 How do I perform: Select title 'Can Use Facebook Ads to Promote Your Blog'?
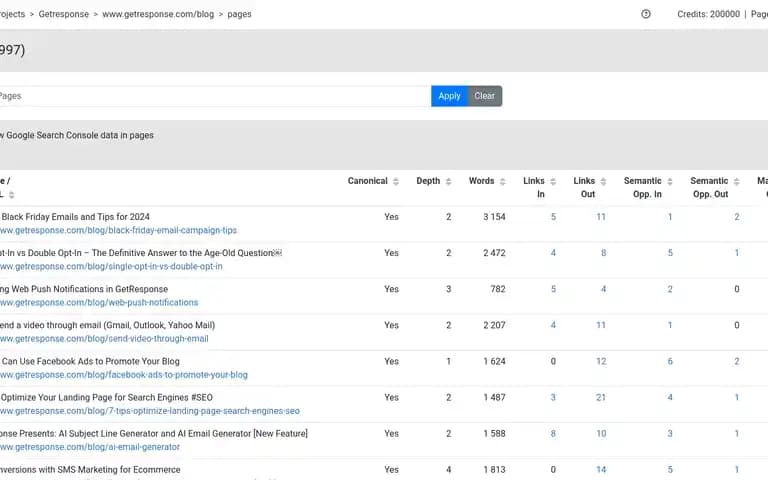point(91,361)
